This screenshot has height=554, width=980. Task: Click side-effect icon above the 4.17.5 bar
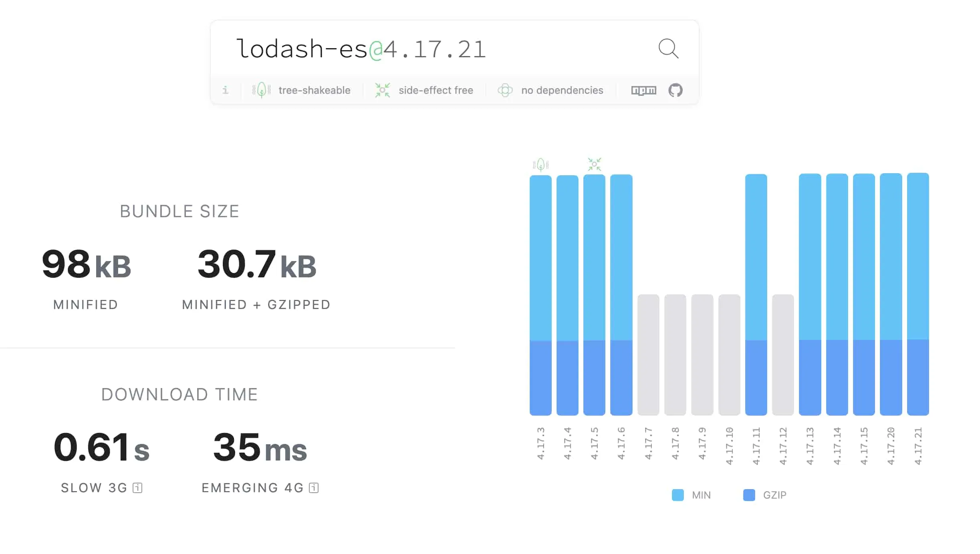pyautogui.click(x=594, y=164)
